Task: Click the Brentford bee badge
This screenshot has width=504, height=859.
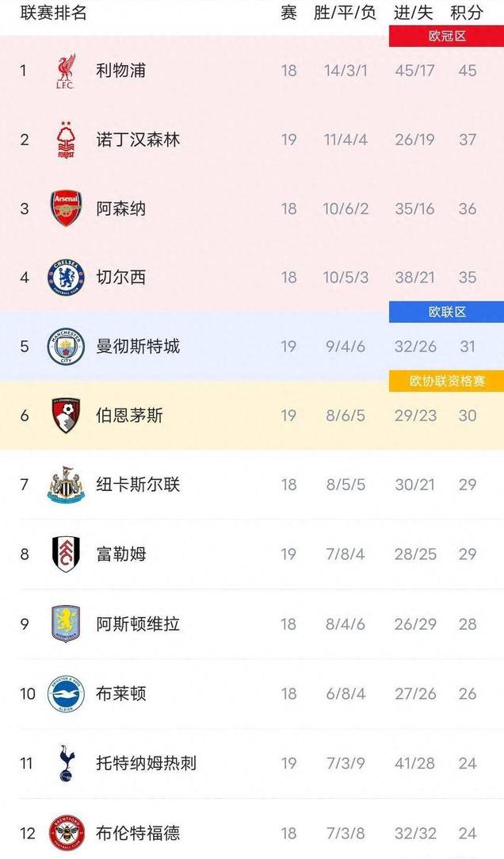Action: (66, 834)
